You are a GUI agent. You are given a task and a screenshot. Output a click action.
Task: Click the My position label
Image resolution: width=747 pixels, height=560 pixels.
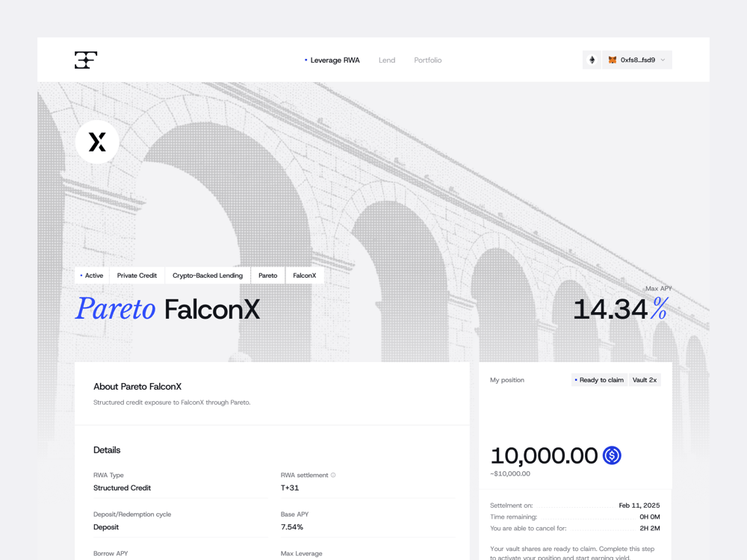coord(507,380)
